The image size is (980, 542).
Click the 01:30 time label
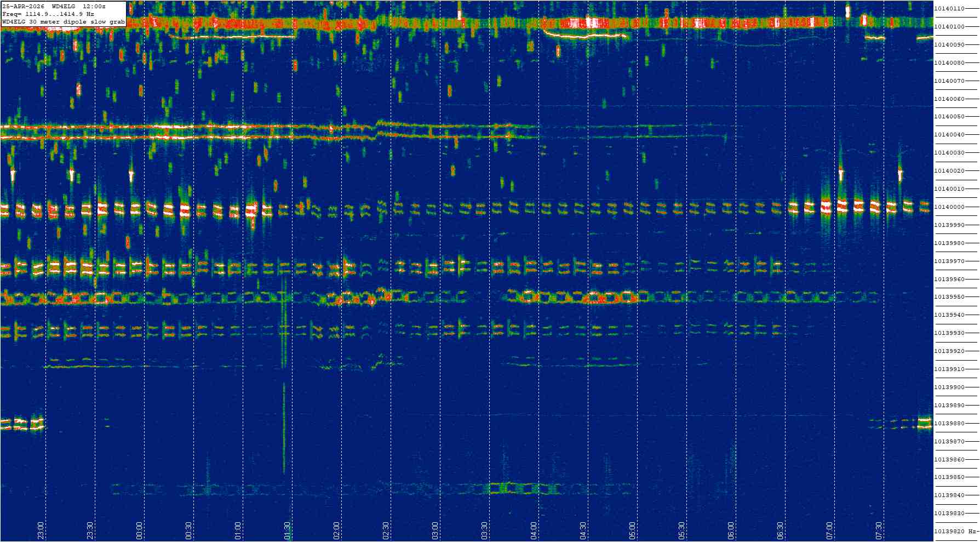(287, 530)
